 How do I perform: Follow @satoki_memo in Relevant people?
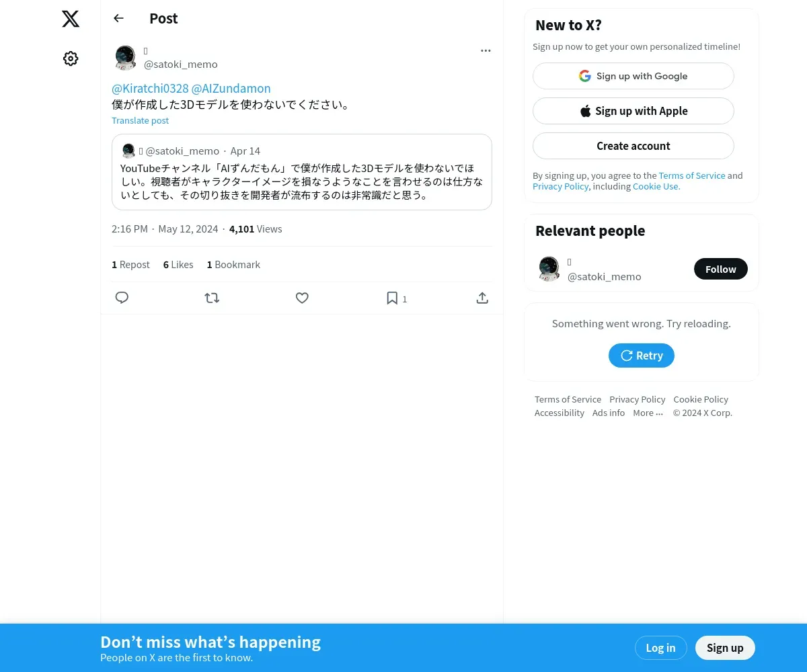tap(721, 269)
